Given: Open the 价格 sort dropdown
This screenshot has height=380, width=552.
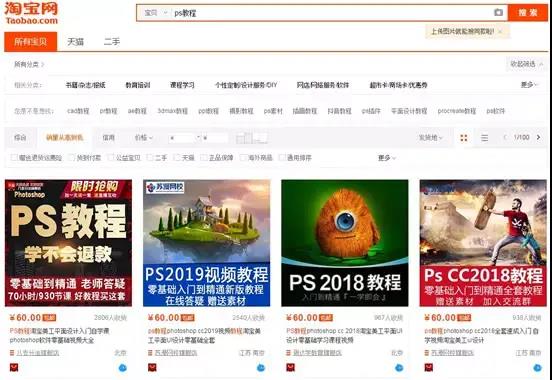Looking at the screenshot, I should pos(143,138).
